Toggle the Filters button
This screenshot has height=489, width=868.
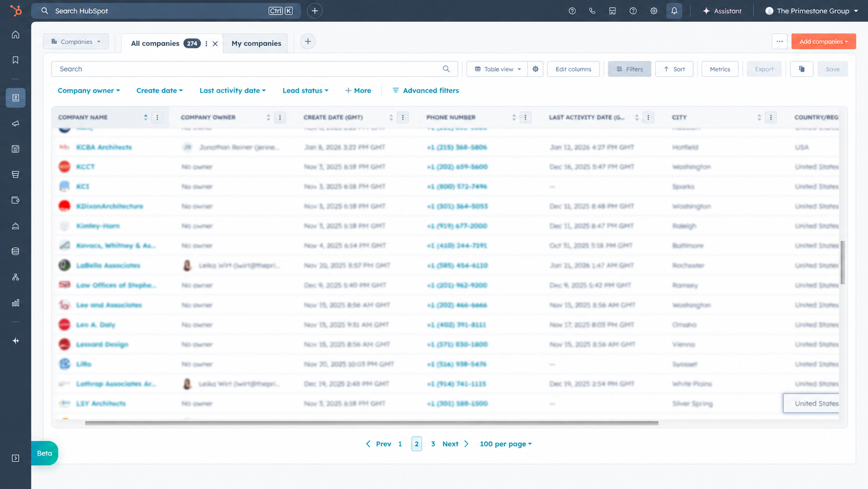[x=629, y=69]
